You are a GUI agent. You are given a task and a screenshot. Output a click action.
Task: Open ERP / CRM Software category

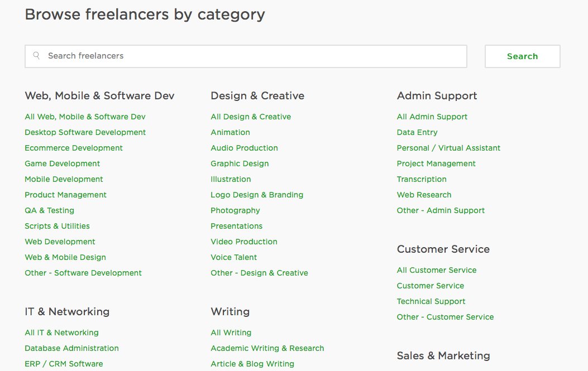pos(64,364)
